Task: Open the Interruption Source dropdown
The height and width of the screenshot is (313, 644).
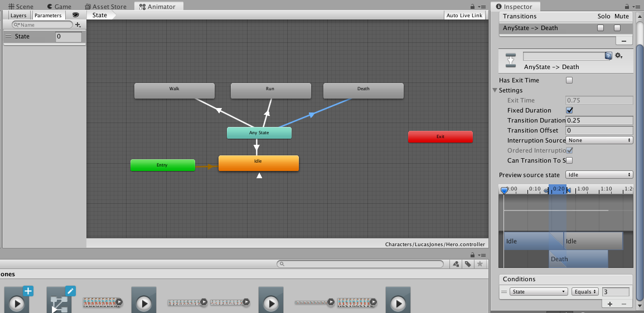Action: (599, 140)
